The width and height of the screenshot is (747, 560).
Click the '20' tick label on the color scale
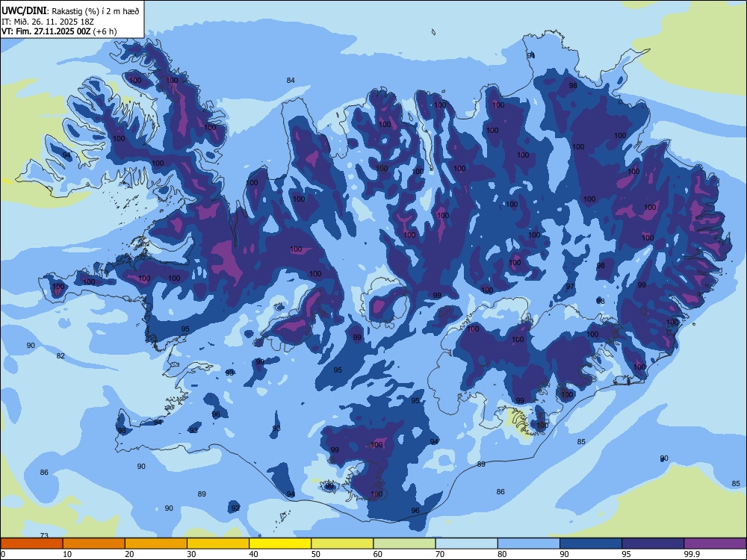[x=129, y=554]
